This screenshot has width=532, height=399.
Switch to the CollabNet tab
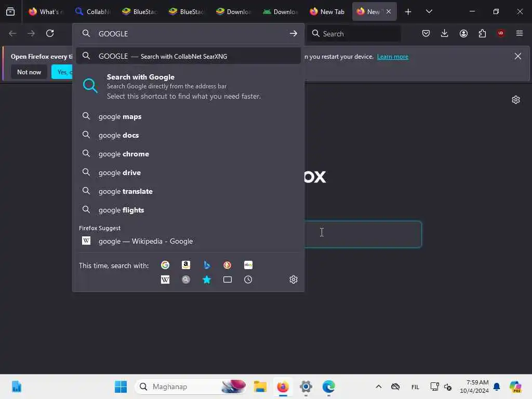point(92,11)
